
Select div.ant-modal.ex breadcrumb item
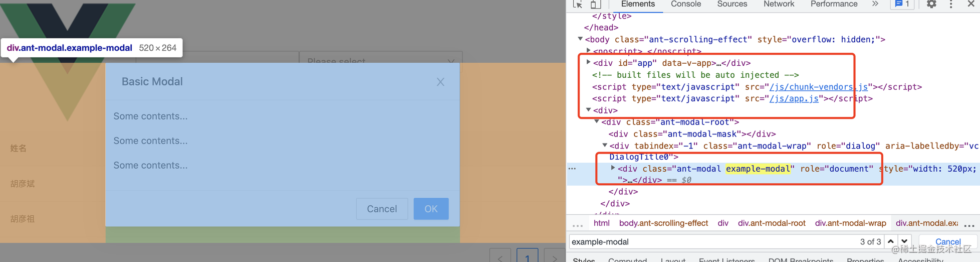click(926, 223)
